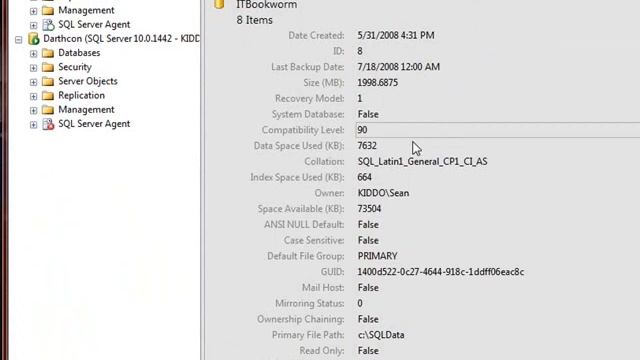Select the Security tree label
The width and height of the screenshot is (640, 360).
[75, 67]
